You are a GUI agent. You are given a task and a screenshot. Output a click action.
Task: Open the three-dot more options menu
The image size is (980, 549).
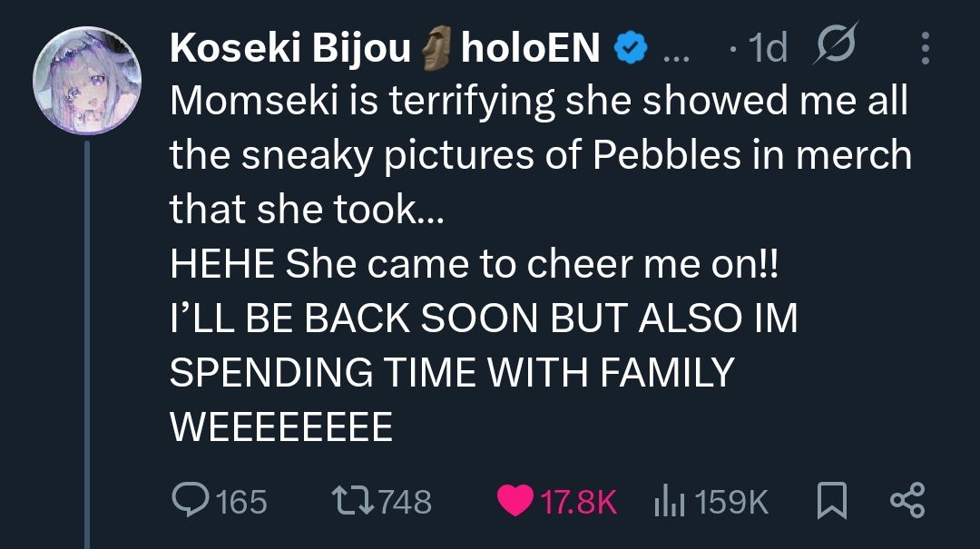[925, 48]
